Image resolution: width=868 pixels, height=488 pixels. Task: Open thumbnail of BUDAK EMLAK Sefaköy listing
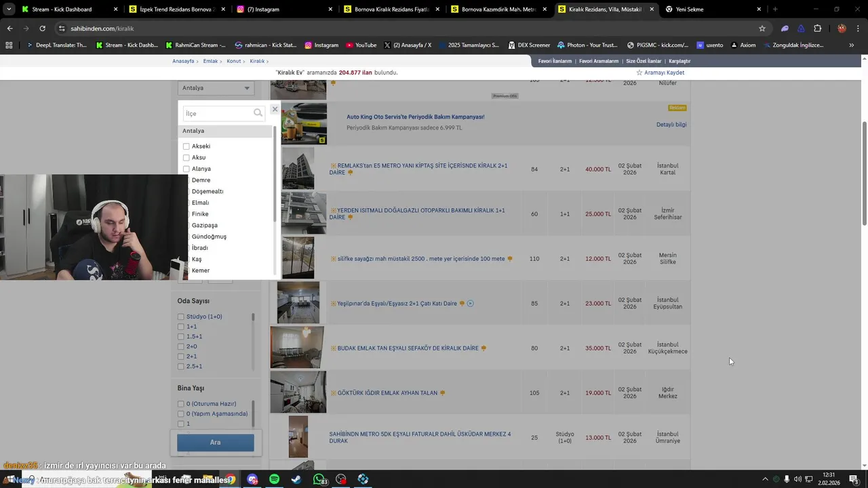click(297, 348)
